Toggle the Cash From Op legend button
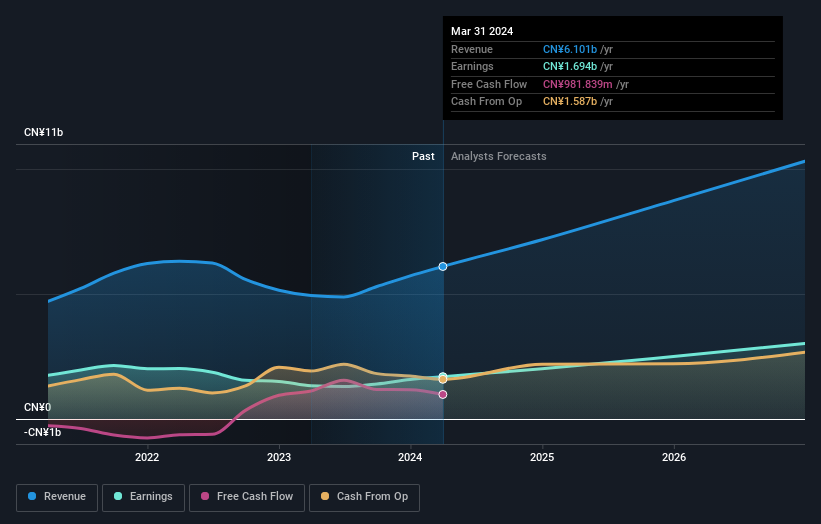 (364, 497)
